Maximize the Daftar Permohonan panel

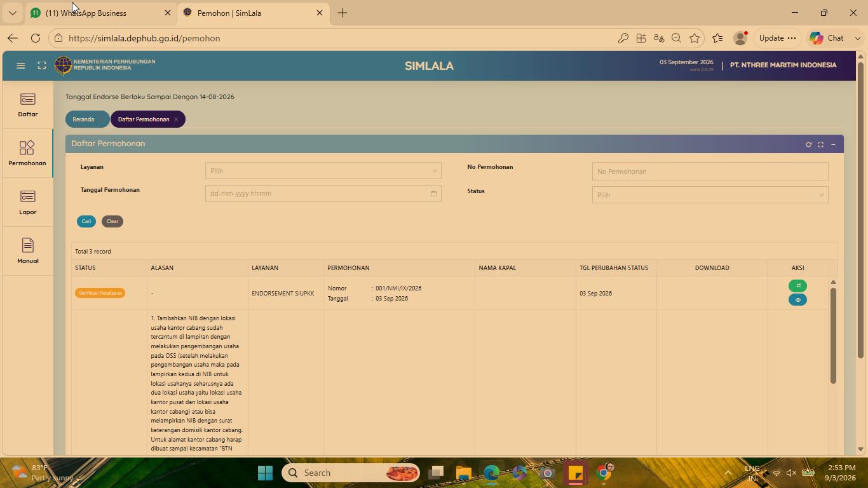820,145
